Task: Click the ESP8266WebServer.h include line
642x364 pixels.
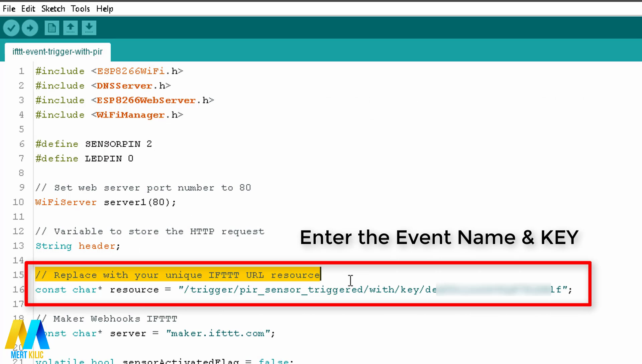Action: (x=125, y=100)
